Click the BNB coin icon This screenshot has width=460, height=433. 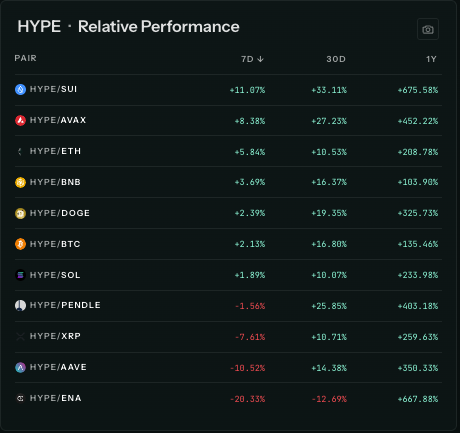(20, 182)
